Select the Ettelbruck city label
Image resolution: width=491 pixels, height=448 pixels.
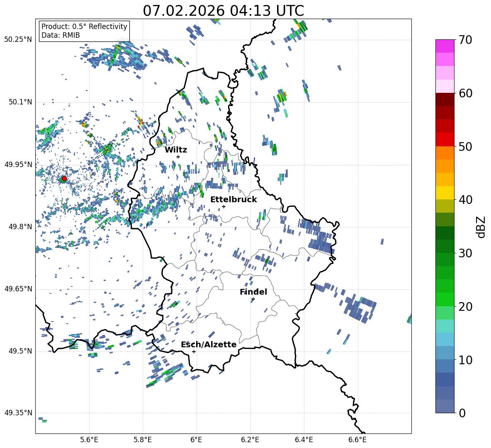(233, 199)
